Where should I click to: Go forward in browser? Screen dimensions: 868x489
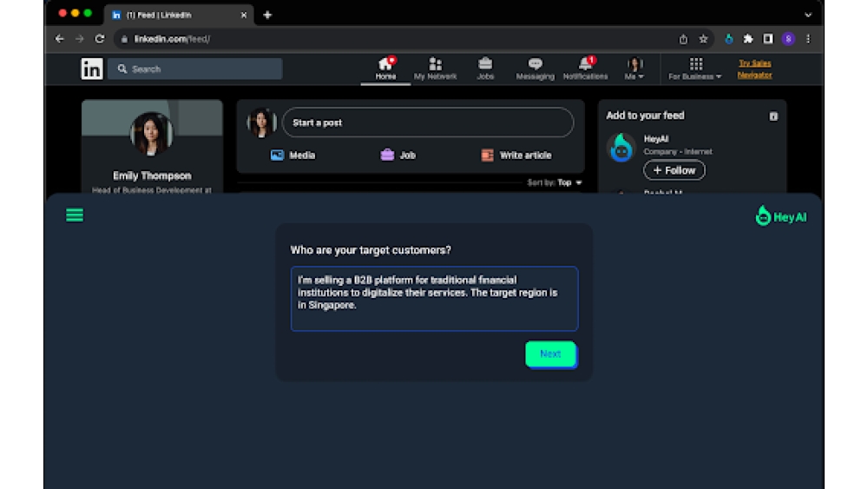click(80, 39)
